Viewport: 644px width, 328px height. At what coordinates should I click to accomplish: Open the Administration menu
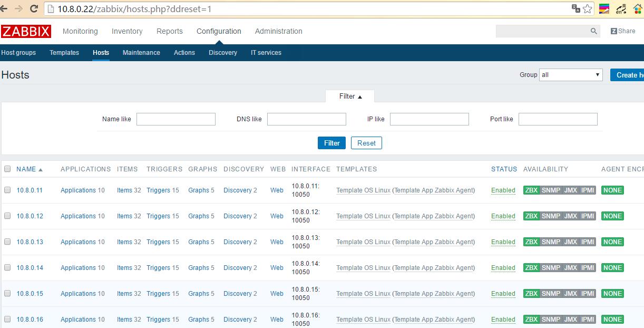pos(279,31)
